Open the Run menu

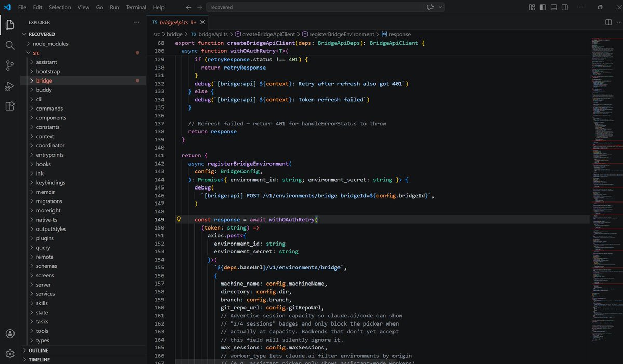pos(114,7)
